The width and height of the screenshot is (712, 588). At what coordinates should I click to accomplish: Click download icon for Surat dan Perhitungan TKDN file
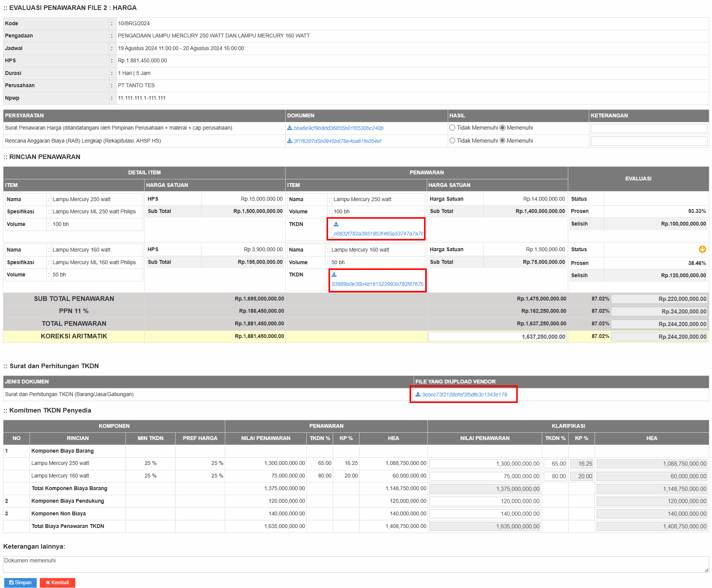pyautogui.click(x=418, y=395)
